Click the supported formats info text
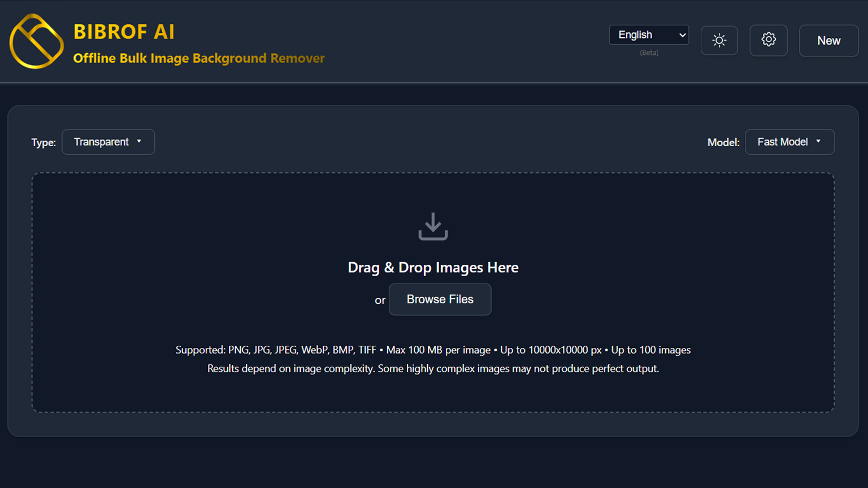The height and width of the screenshot is (488, 868). [x=433, y=350]
